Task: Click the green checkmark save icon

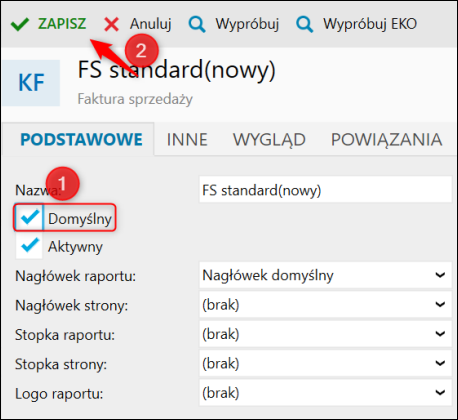Action: pyautogui.click(x=20, y=24)
